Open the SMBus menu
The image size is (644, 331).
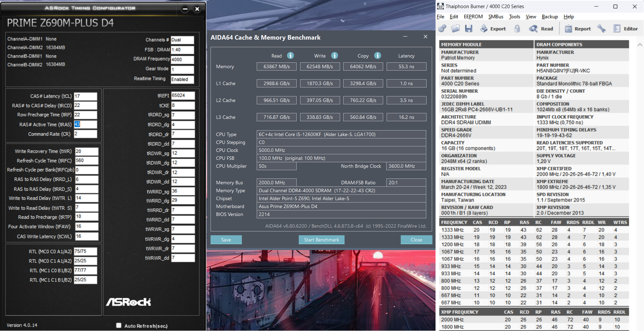[x=495, y=17]
